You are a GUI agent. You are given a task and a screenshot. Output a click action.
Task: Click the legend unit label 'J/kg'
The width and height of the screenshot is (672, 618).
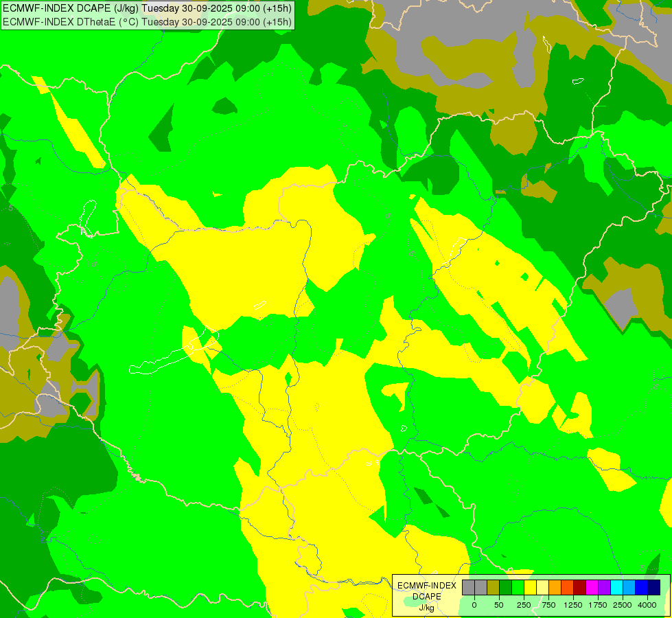tap(427, 608)
